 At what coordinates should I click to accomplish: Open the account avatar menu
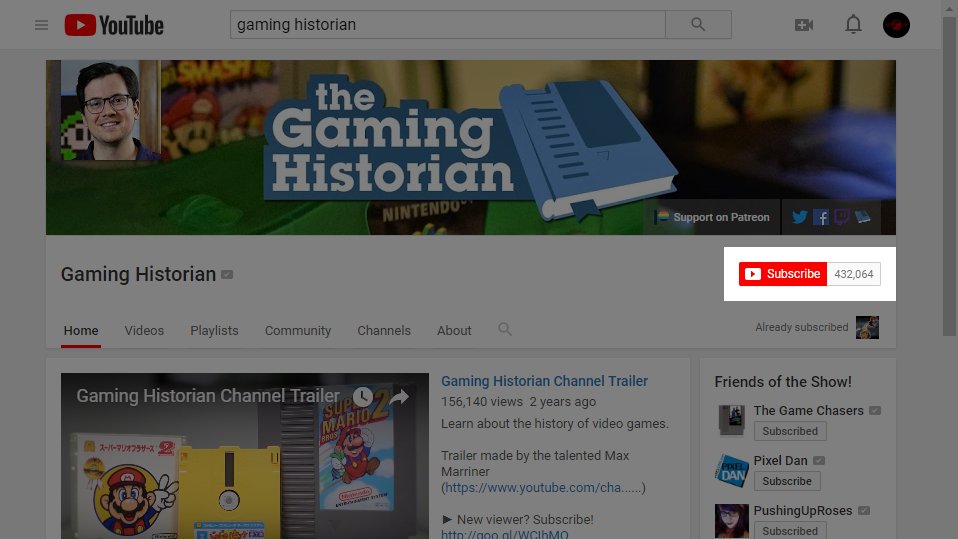point(896,25)
